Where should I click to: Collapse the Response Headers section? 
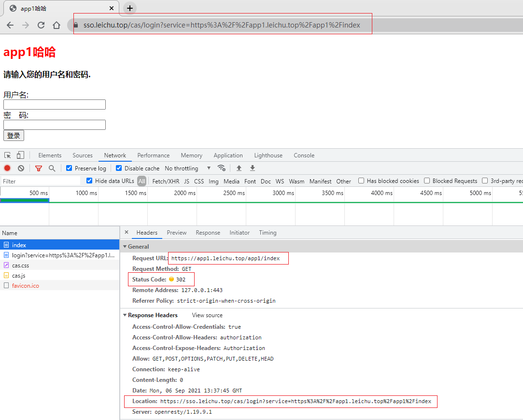[125, 315]
